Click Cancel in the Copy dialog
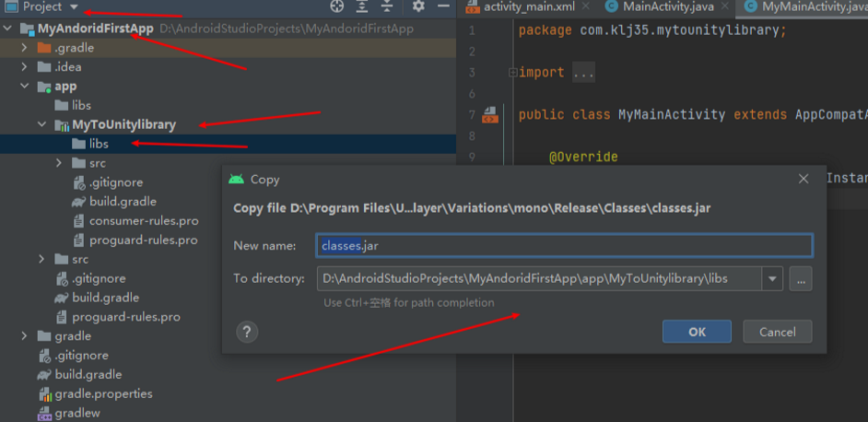The width and height of the screenshot is (868, 422). click(777, 332)
